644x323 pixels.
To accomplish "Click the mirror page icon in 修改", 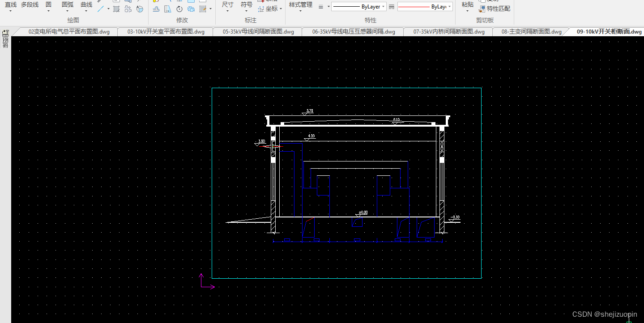I will (168, 9).
